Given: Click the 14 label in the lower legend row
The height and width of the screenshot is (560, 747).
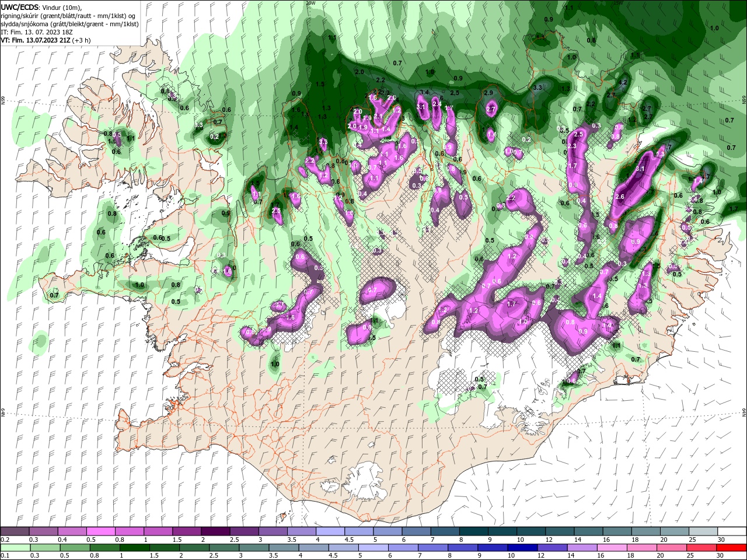Looking at the screenshot, I should (570, 556).
